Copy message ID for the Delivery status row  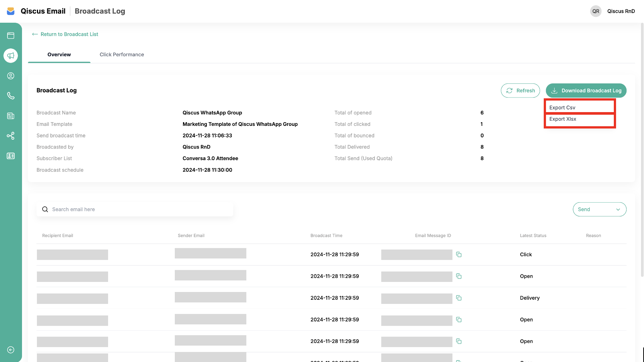pos(459,298)
